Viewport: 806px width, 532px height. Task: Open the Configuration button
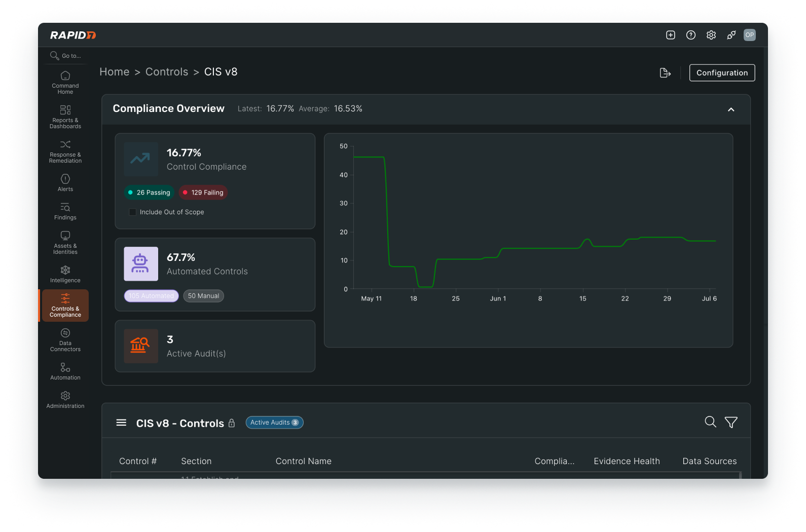coord(722,73)
